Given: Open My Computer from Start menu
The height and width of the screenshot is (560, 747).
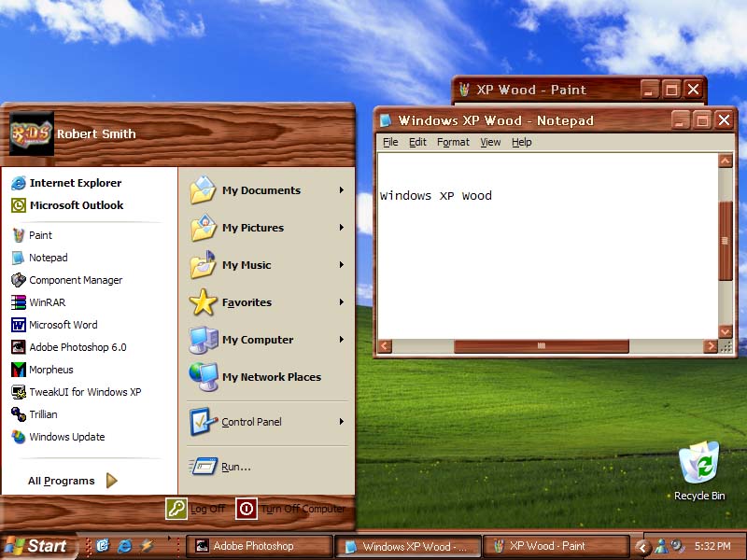Looking at the screenshot, I should pyautogui.click(x=267, y=340).
